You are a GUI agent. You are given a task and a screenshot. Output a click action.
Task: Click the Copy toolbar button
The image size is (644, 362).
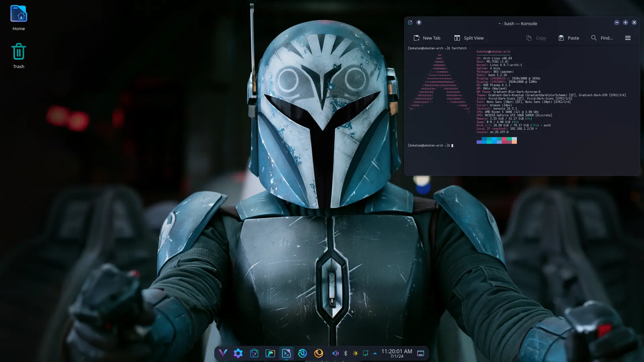point(536,38)
